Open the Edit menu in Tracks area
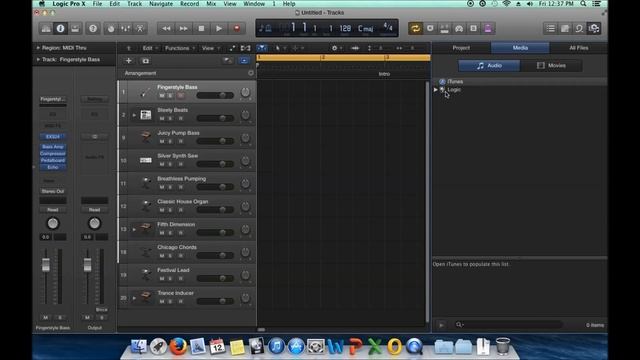Viewport: 640px width, 360px height. 149,48
